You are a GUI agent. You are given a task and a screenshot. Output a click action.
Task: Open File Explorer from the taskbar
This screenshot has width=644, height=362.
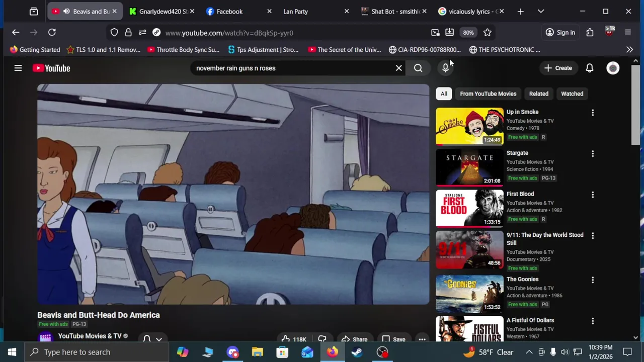[257, 352]
